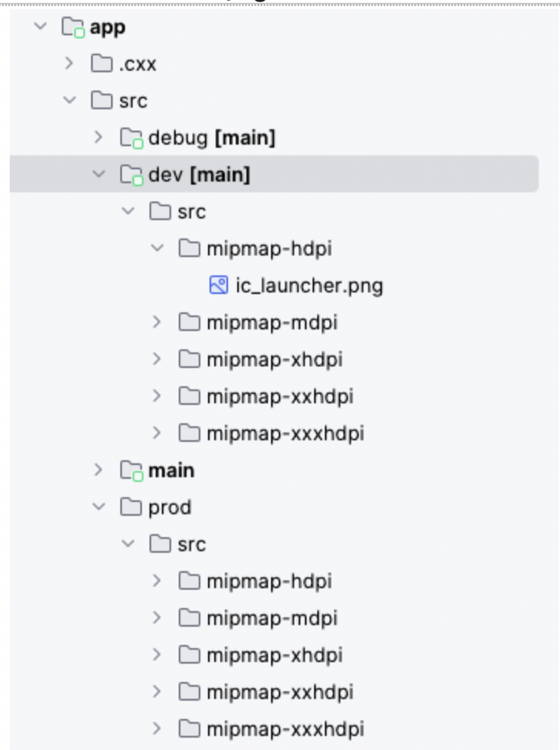Click the top-level src folder icon
The width and height of the screenshot is (560, 750).
pos(101,100)
